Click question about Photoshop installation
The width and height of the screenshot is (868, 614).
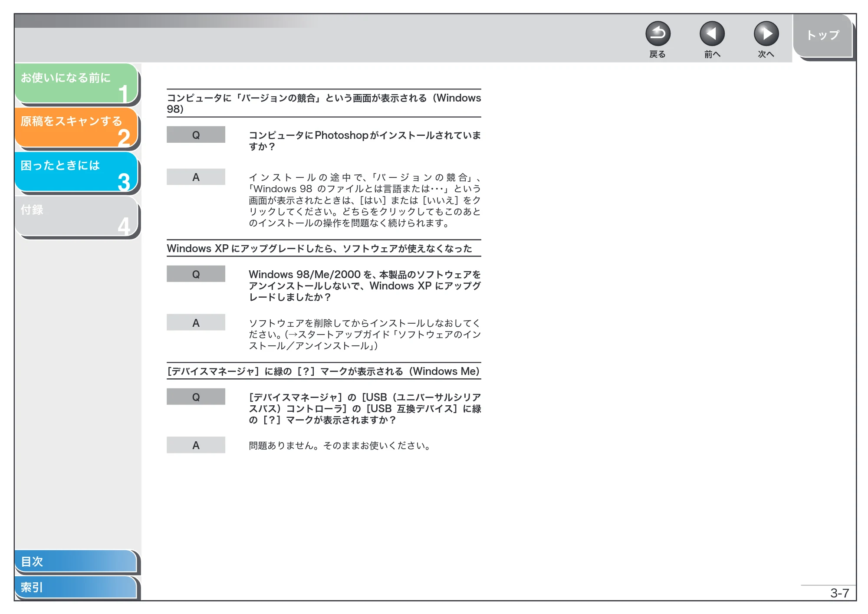tap(365, 141)
